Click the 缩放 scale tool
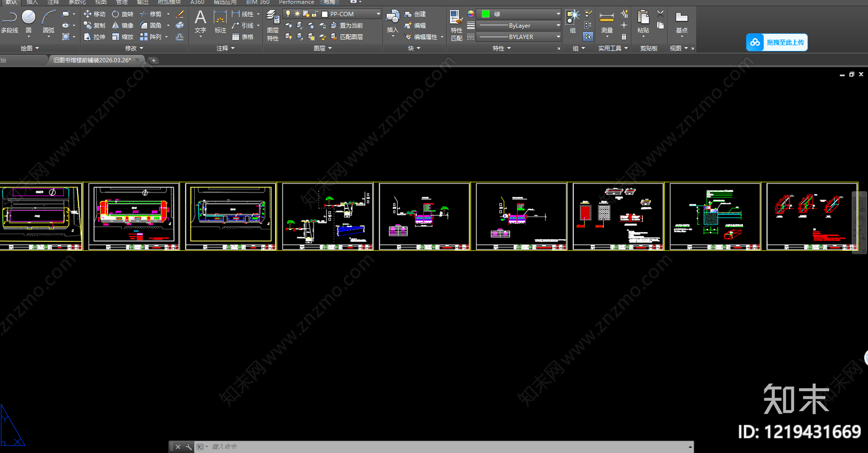Image resolution: width=868 pixels, height=453 pixels. pyautogui.click(x=123, y=37)
